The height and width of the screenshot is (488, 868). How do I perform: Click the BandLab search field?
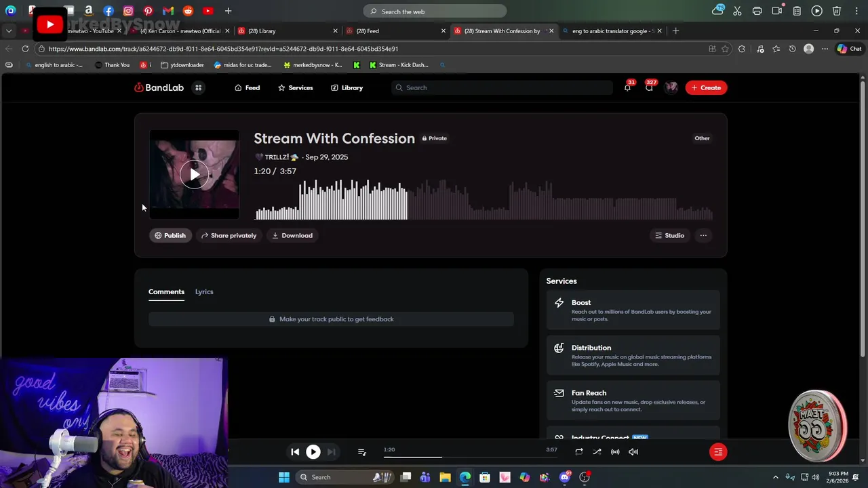[502, 87]
